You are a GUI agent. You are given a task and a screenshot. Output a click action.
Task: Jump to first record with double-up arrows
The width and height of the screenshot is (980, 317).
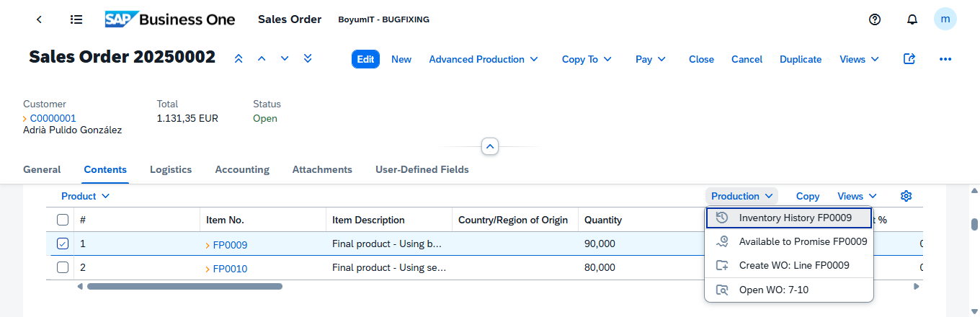pyautogui.click(x=239, y=59)
